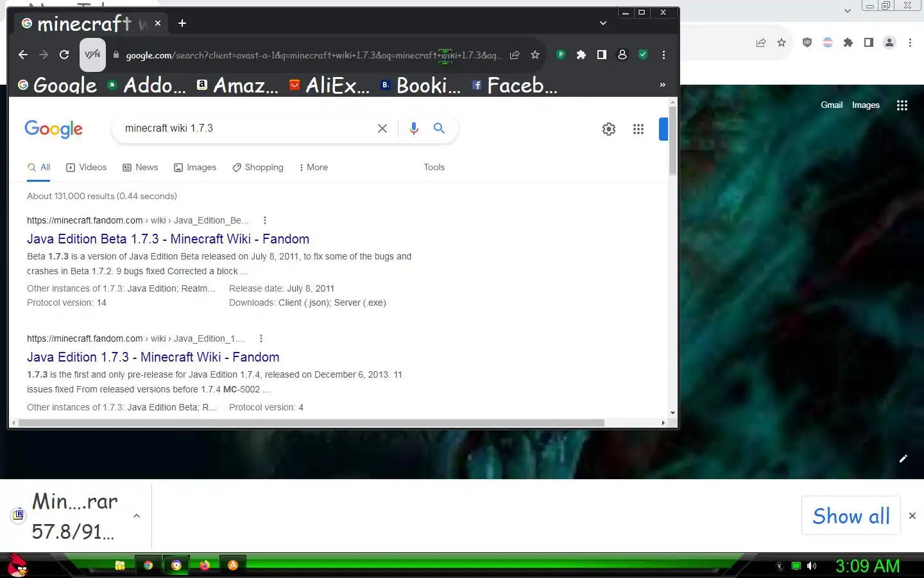Screen dimensions: 924x578
Task: Expand the tab search chevron in front window
Action: click(x=603, y=23)
